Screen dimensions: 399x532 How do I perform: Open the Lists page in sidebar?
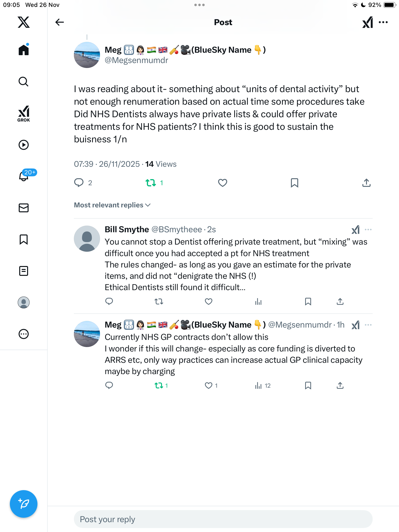coord(24,271)
